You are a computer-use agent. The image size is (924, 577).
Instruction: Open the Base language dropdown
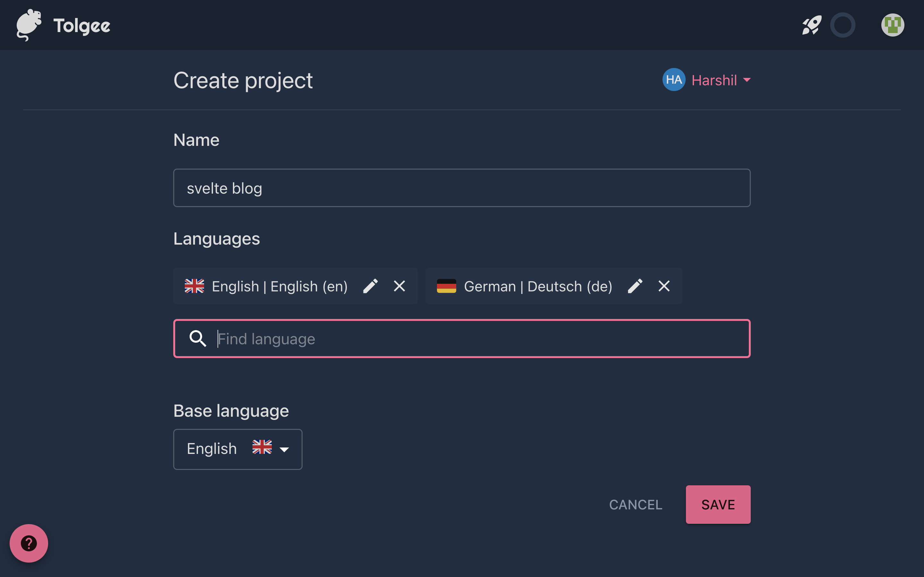tap(237, 449)
